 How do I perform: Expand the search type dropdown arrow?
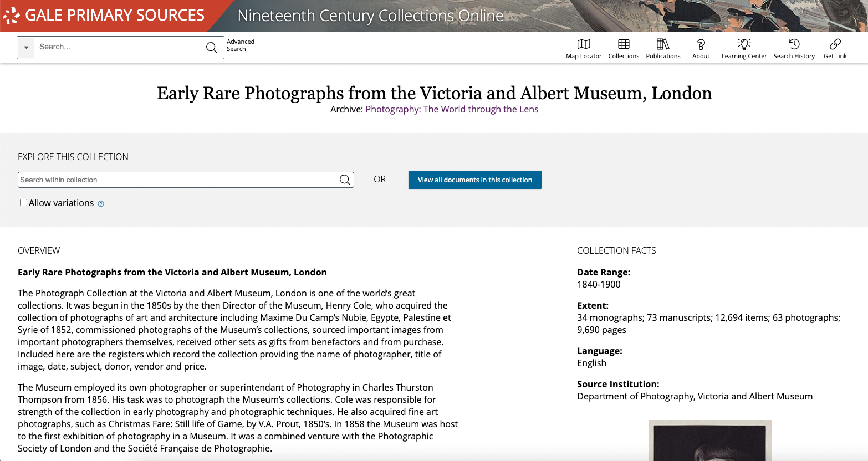coord(26,48)
